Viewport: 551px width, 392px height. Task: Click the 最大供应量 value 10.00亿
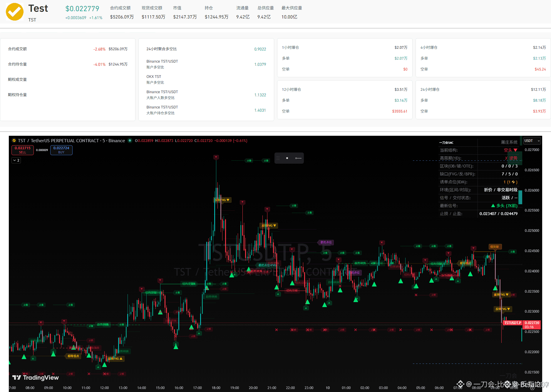click(x=289, y=17)
